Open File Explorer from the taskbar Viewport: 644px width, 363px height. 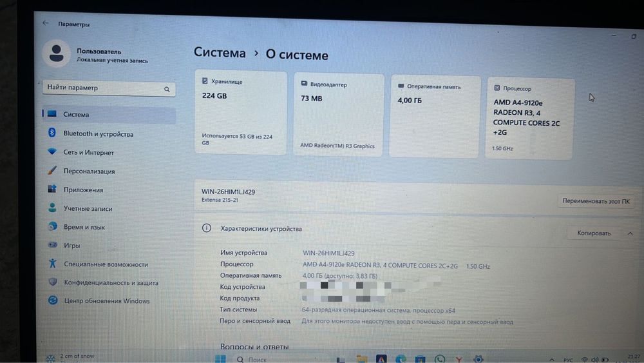[x=361, y=359]
